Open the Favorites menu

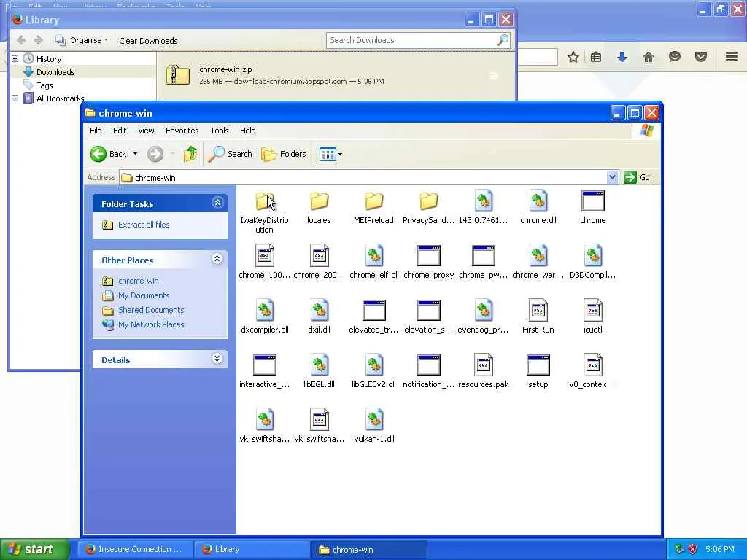tap(182, 131)
